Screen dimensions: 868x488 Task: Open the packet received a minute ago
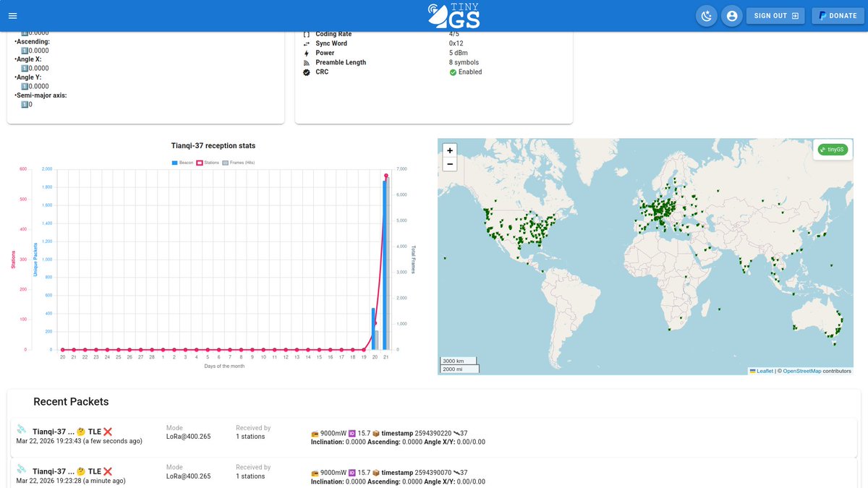coord(434,474)
